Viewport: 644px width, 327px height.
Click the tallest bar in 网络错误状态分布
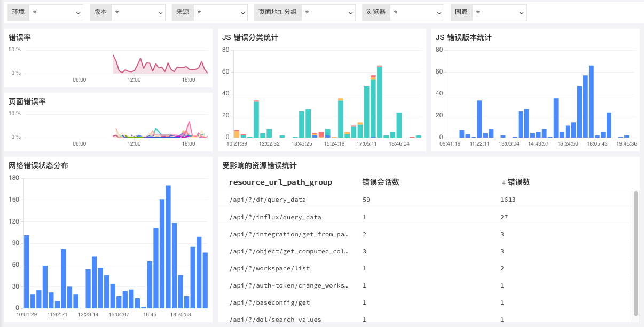pos(168,246)
